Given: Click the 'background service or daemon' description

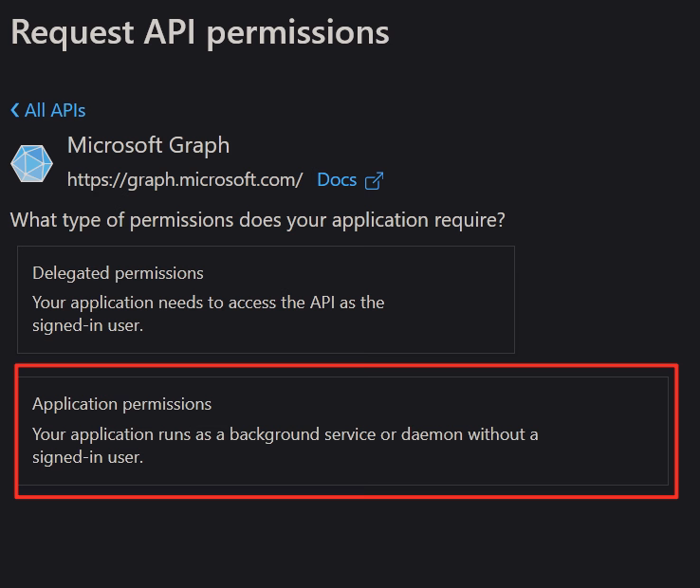Looking at the screenshot, I should (346, 434).
